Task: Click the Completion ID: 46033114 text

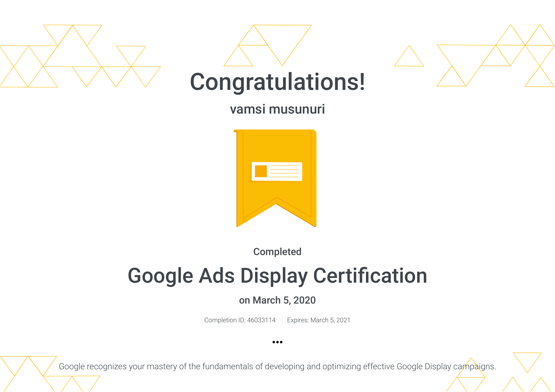Action: tap(240, 320)
